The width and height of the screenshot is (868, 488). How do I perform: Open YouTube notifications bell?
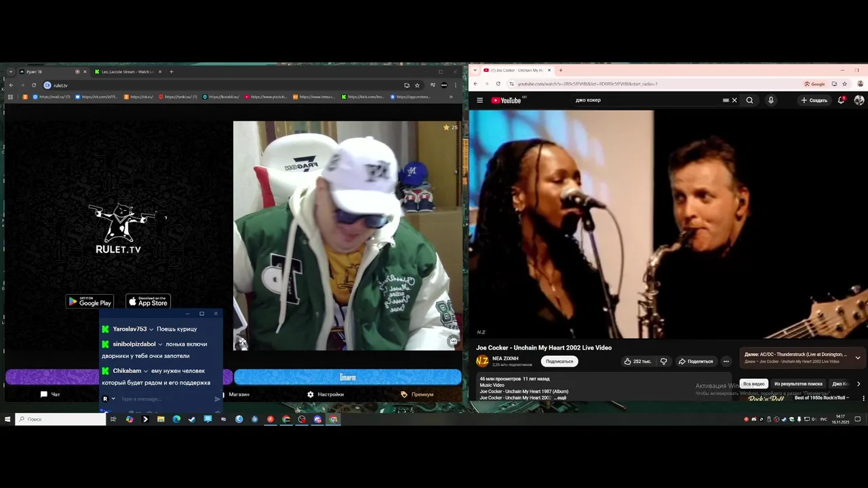click(x=842, y=100)
